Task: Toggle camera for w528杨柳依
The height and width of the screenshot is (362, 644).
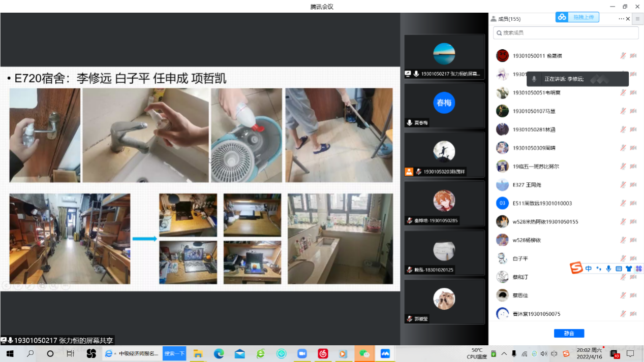Action: point(633,240)
